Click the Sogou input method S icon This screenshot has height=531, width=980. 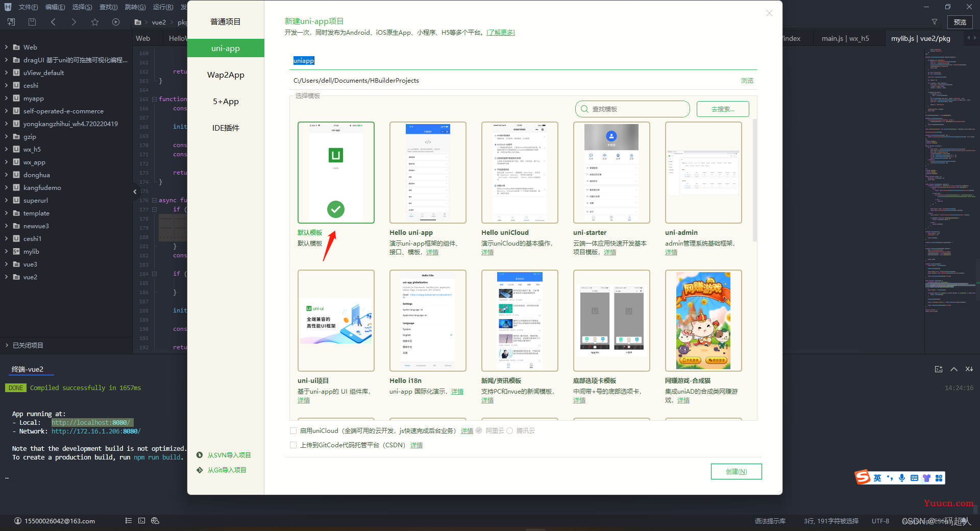point(863,477)
